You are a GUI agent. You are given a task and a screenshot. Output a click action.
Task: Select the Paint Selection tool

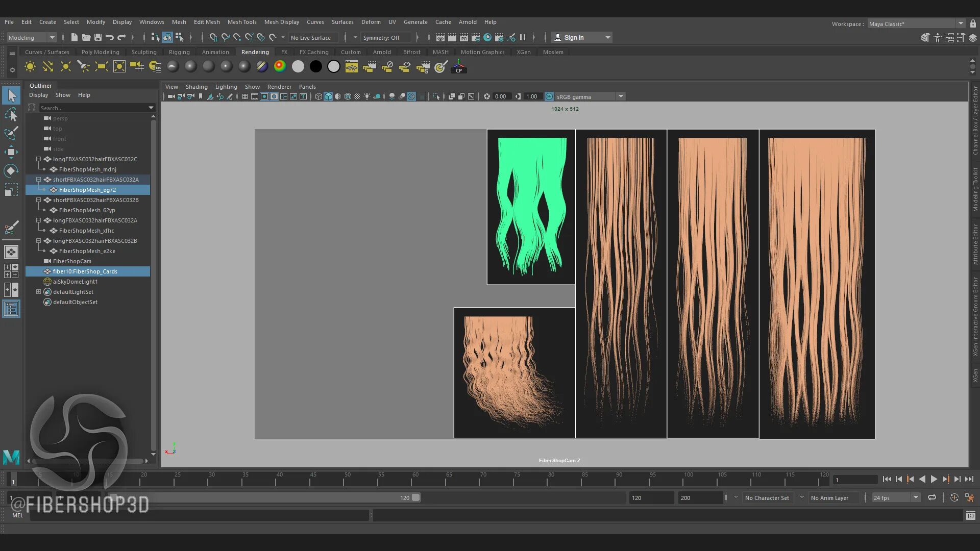[11, 133]
